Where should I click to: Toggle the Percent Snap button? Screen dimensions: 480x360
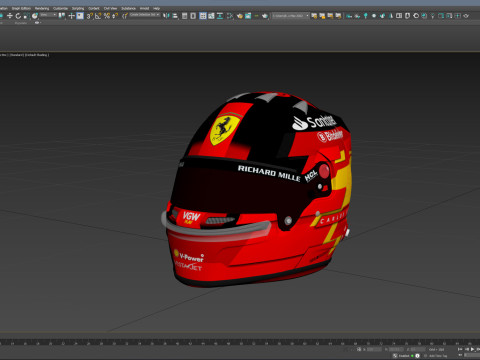coord(107,16)
